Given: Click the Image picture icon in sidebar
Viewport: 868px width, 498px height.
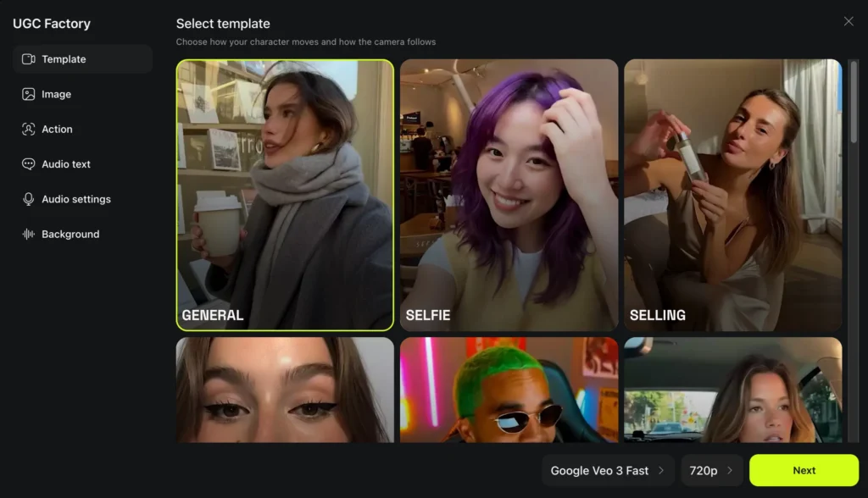Looking at the screenshot, I should coord(29,95).
